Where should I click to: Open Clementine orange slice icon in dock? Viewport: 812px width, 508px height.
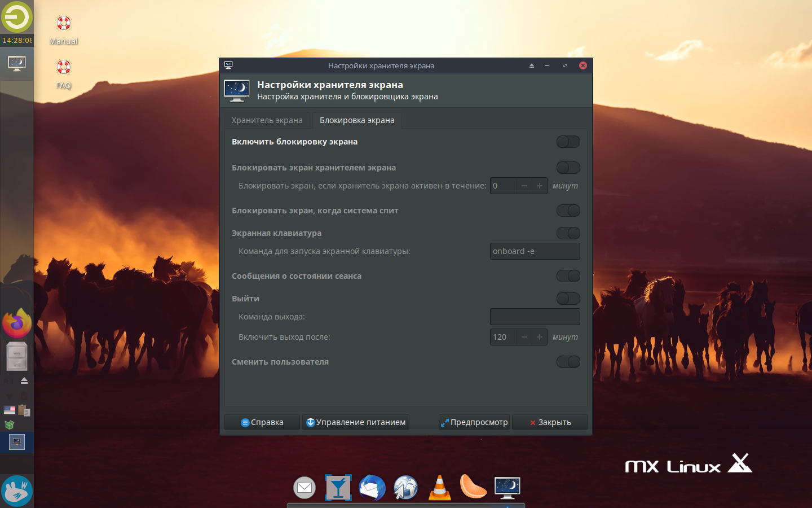(x=473, y=487)
